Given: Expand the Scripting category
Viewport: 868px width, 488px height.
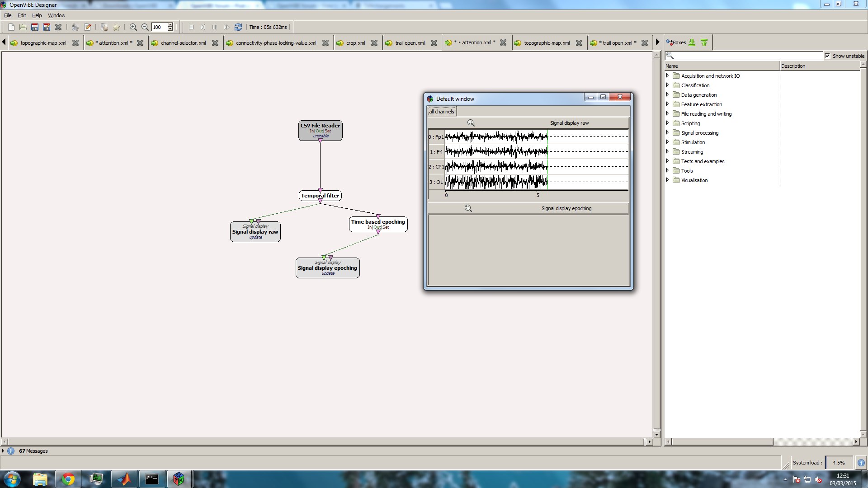Looking at the screenshot, I should pos(667,123).
